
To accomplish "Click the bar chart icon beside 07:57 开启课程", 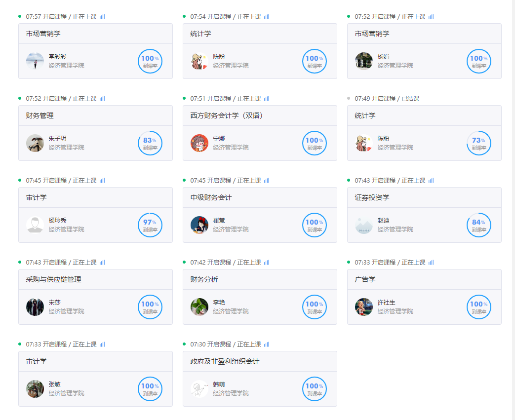I will click(x=102, y=17).
